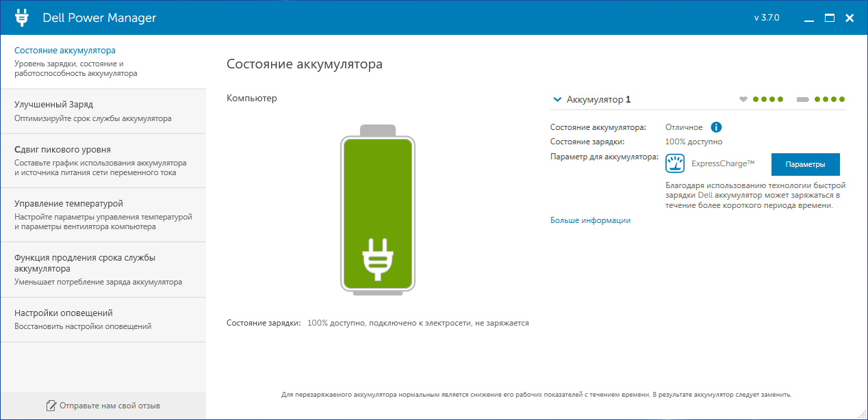Open the Управление температурой section

tap(103, 215)
